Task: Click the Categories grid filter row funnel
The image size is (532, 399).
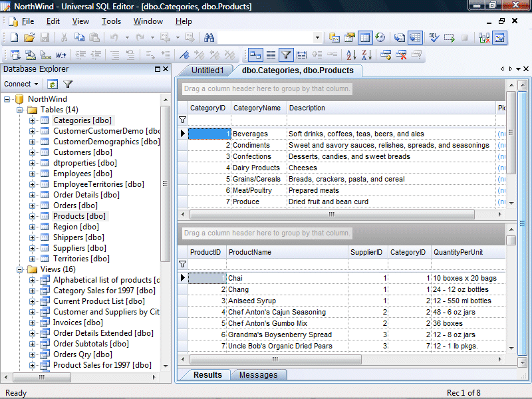Action: click(x=182, y=120)
